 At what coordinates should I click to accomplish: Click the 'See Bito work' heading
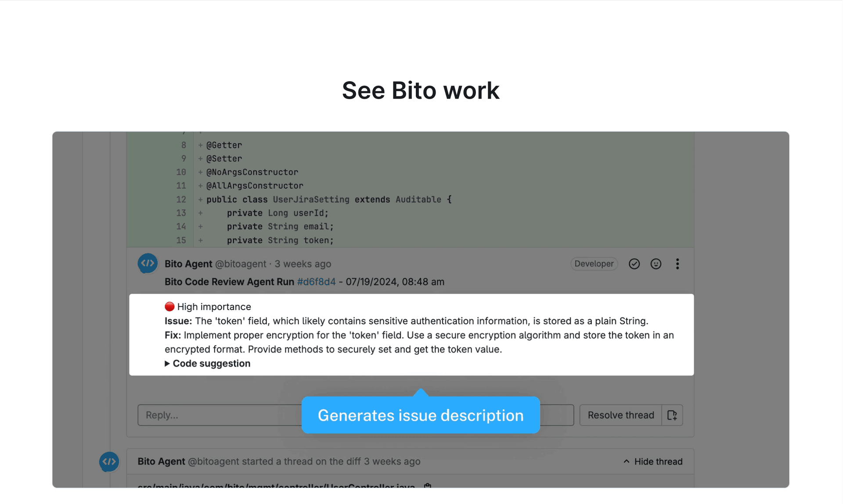[421, 90]
